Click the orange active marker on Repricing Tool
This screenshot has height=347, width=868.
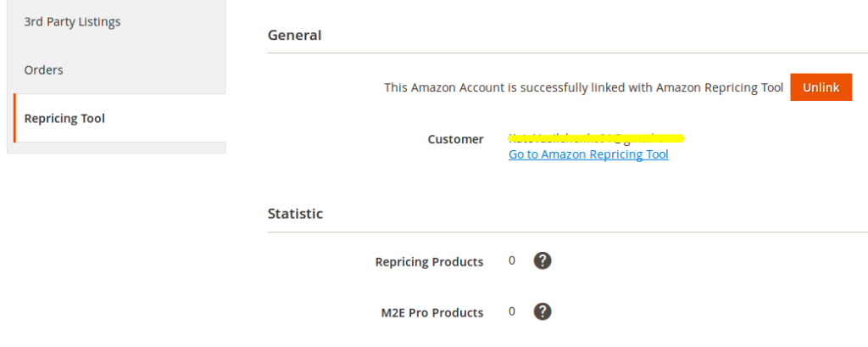coord(14,118)
